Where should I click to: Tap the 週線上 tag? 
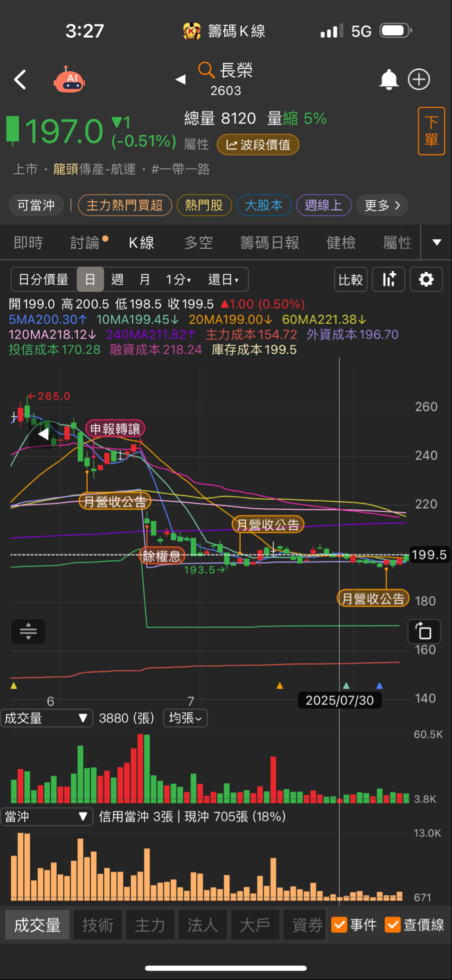click(x=323, y=205)
